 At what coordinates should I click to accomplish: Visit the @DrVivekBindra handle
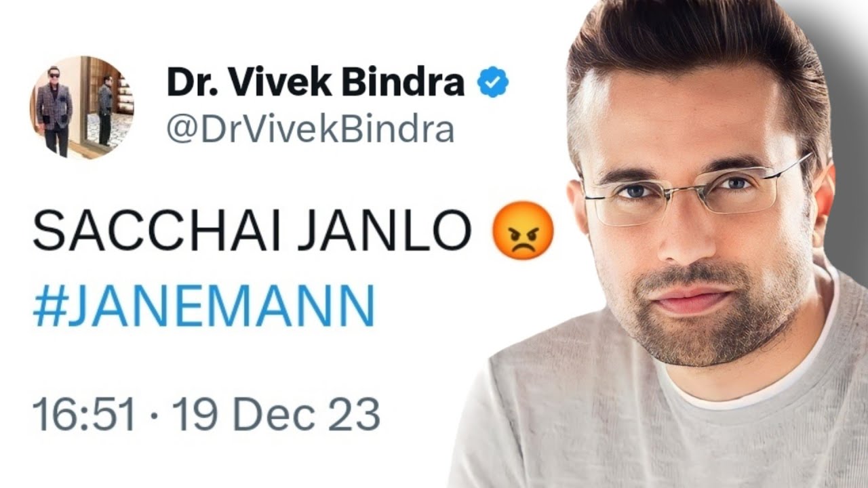[x=310, y=129]
